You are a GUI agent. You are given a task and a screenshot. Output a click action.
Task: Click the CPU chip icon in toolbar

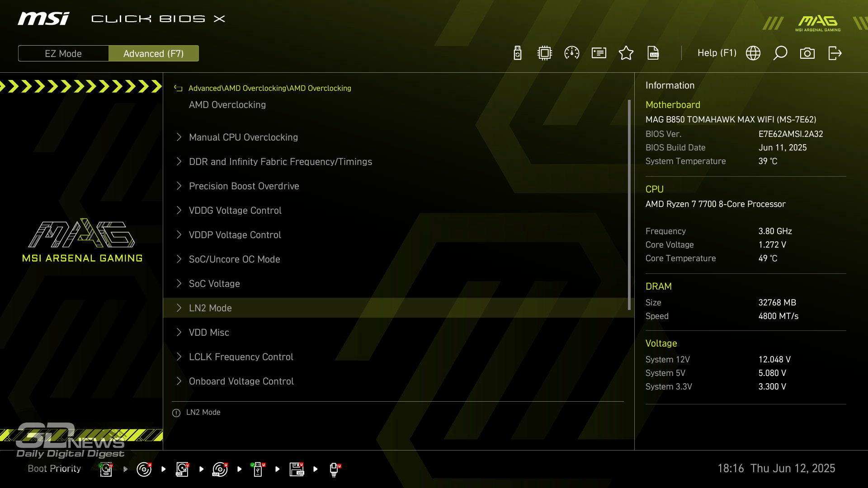point(545,53)
